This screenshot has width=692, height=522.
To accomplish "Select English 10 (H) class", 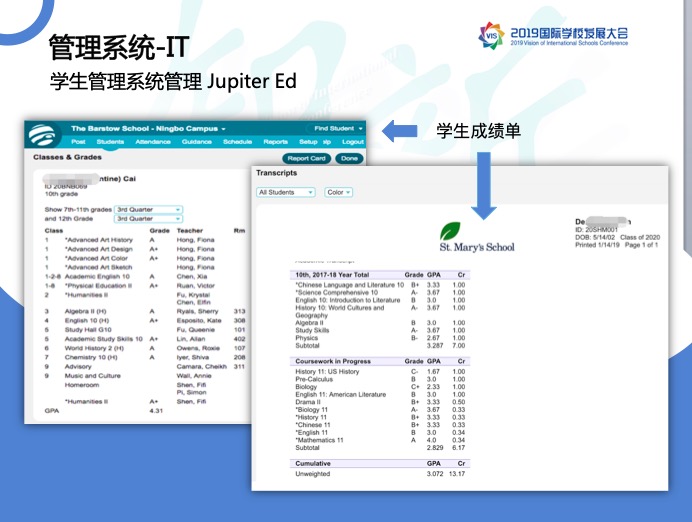I will [x=86, y=321].
